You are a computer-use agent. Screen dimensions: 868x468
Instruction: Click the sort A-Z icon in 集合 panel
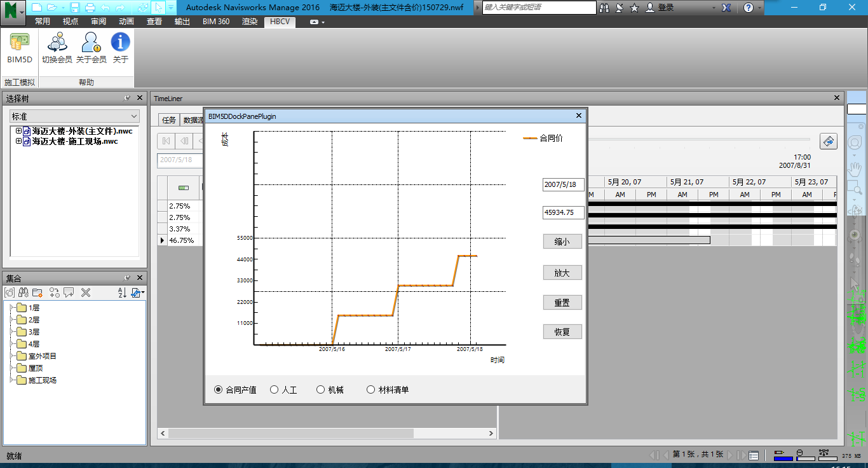coord(122,292)
